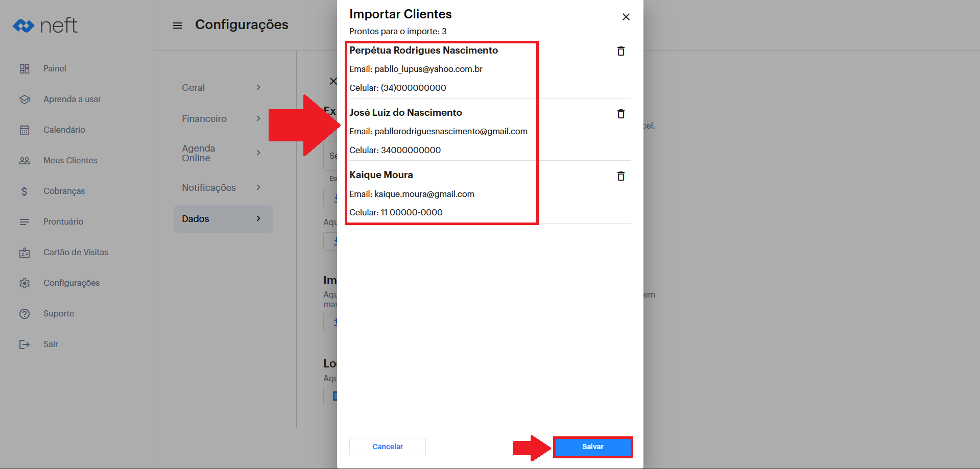Image resolution: width=980 pixels, height=469 pixels.
Task: Remove Kaique Moura using trash icon
Action: pos(620,176)
